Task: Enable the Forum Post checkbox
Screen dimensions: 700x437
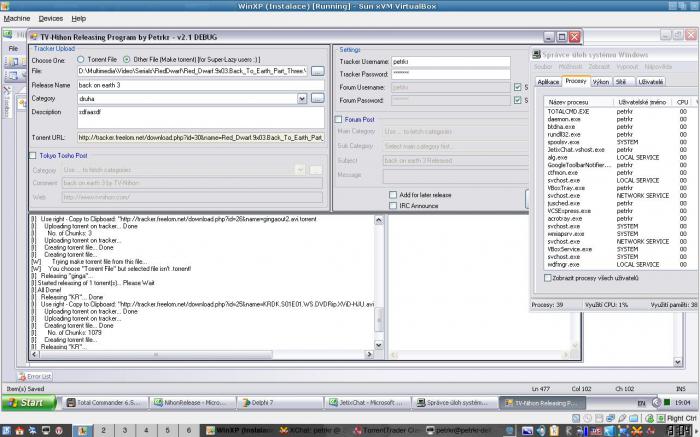Action: click(338, 120)
